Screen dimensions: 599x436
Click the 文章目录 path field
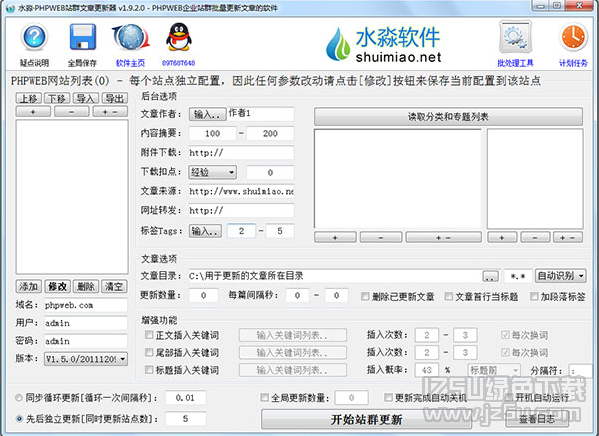(335, 276)
